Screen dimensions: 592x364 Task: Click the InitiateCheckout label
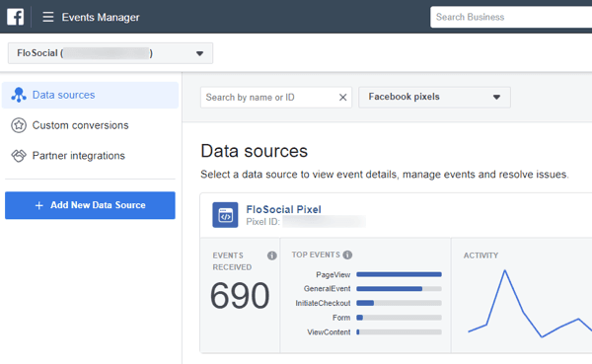(x=323, y=303)
